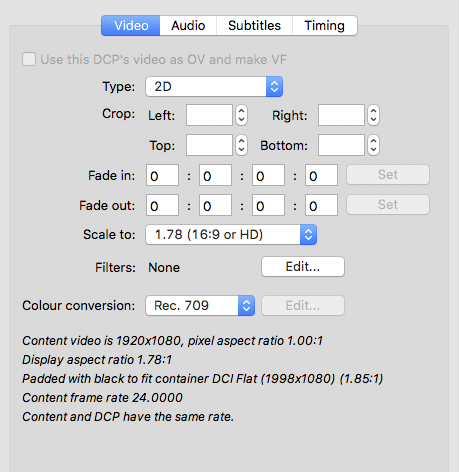Click the Top crop stepper arrows

(242, 145)
